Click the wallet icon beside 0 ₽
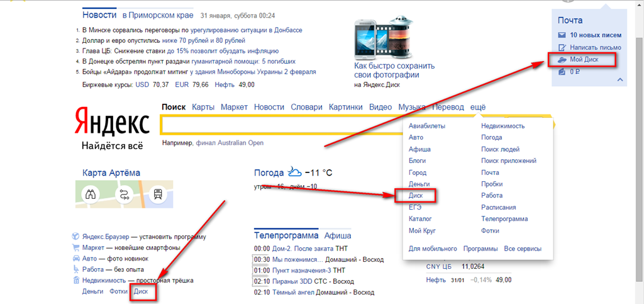 562,72
